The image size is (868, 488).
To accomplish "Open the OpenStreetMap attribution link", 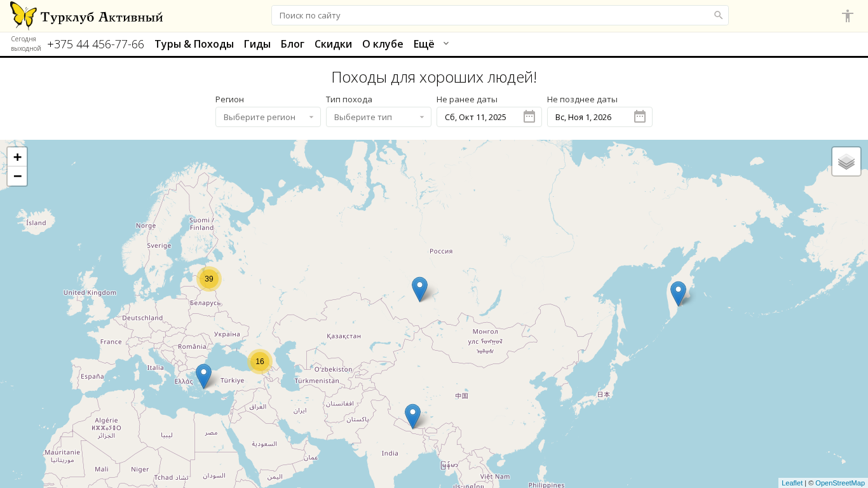I will (x=840, y=483).
